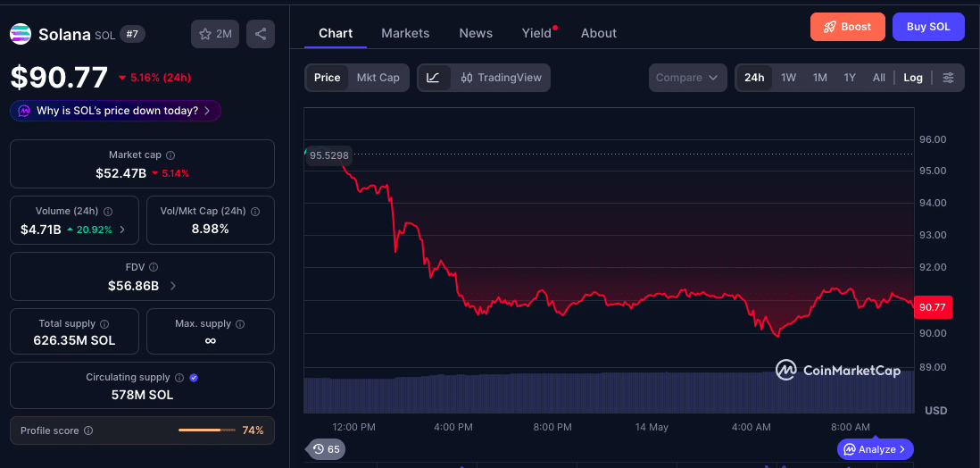Click the 95.5298 opening price label
Viewport: 980px width, 468px height.
click(328, 155)
